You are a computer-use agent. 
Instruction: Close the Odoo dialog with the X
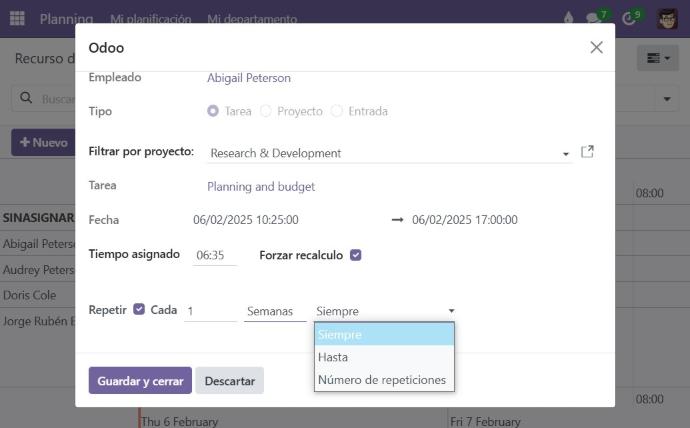596,47
